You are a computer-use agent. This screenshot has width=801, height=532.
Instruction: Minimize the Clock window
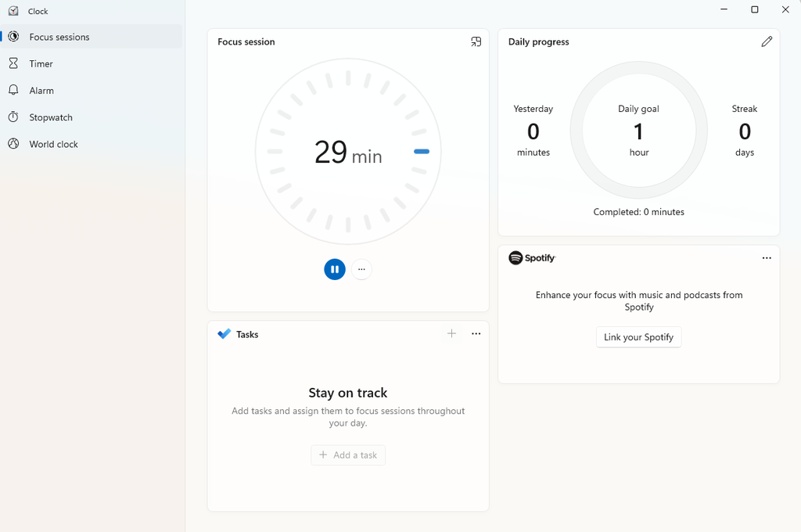(724, 9)
